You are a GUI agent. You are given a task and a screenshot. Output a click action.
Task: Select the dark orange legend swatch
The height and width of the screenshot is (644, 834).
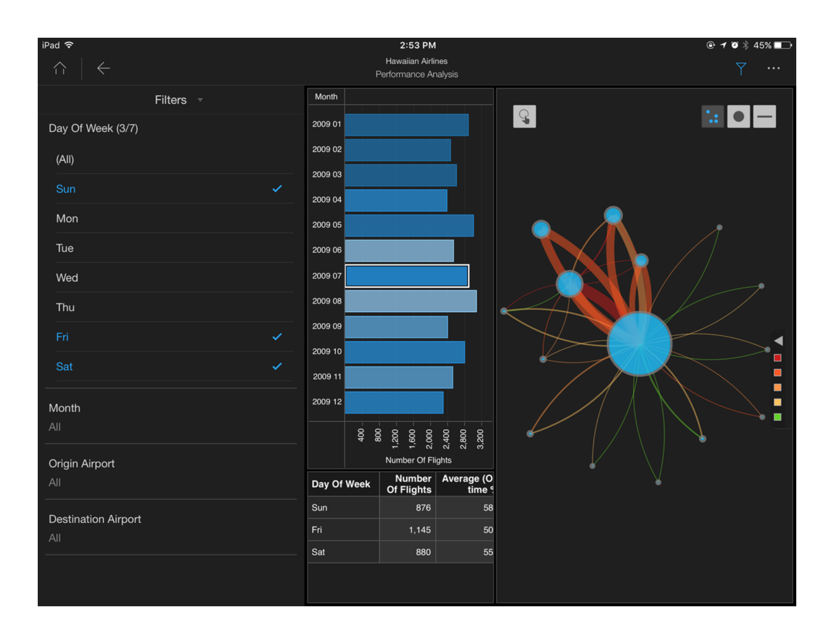(x=778, y=373)
